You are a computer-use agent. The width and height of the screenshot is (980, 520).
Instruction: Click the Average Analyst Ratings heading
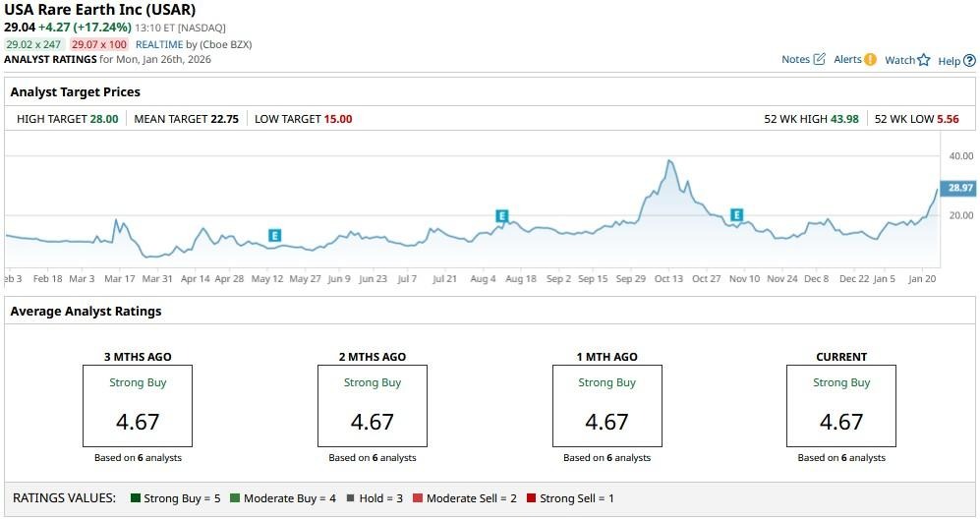point(86,312)
